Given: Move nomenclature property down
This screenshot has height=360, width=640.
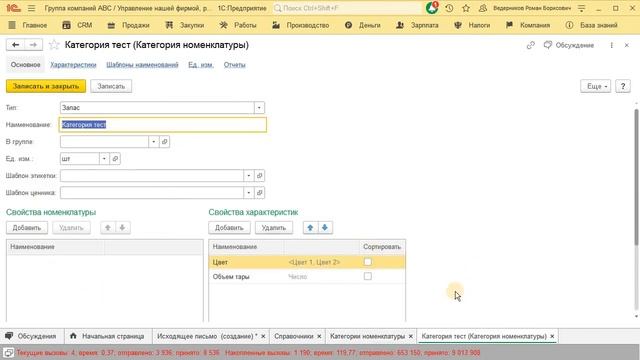Looking at the screenshot, I should [x=122, y=228].
